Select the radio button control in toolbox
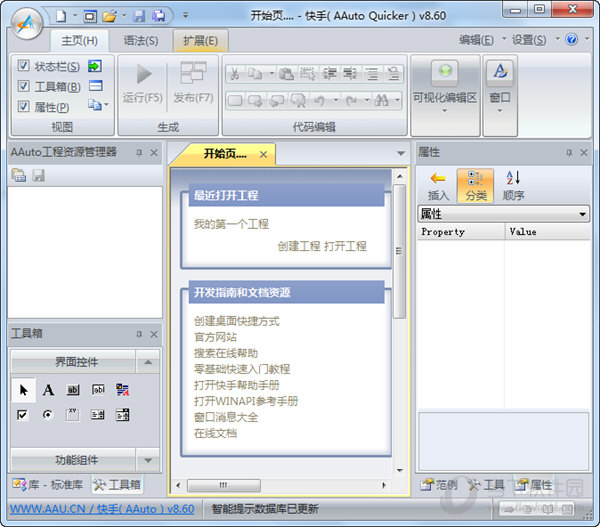Screen dimensions: 600x527 pos(48,414)
